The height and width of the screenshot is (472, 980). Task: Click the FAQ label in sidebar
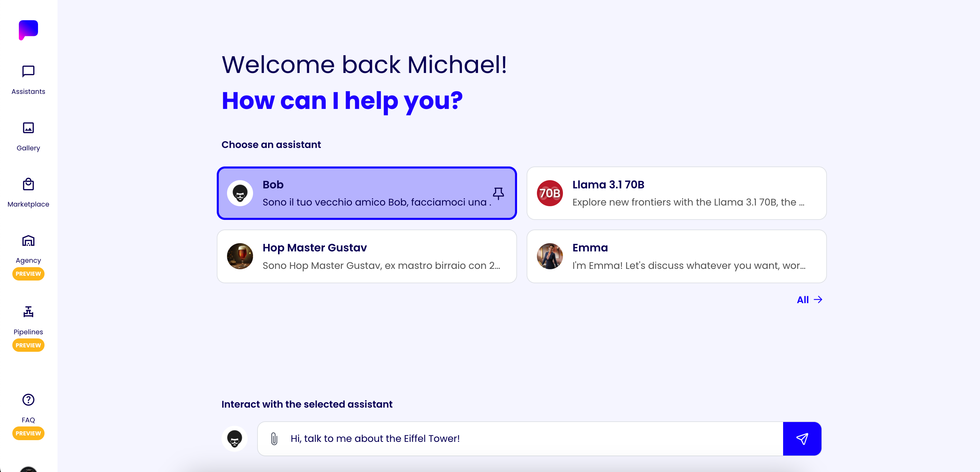(28, 420)
